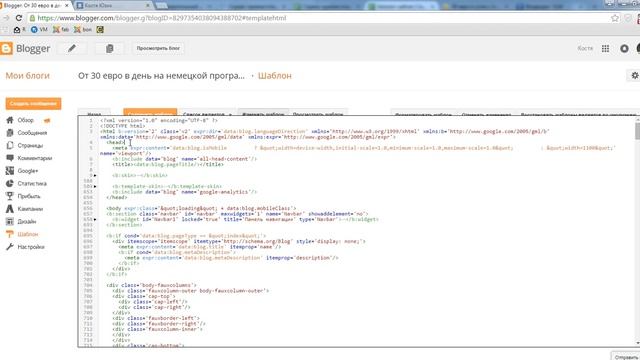640x360 pixels.
Task: Click the fauxborder-left div line
Action: point(156,318)
